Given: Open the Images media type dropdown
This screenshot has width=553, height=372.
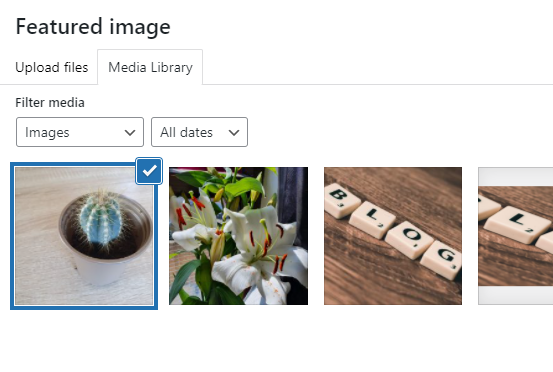Looking at the screenshot, I should pyautogui.click(x=80, y=132).
